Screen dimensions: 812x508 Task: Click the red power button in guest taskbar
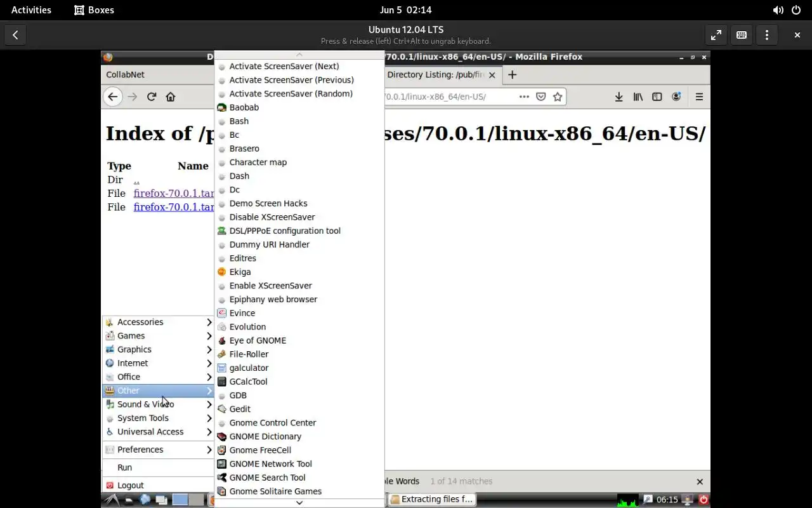tap(703, 500)
